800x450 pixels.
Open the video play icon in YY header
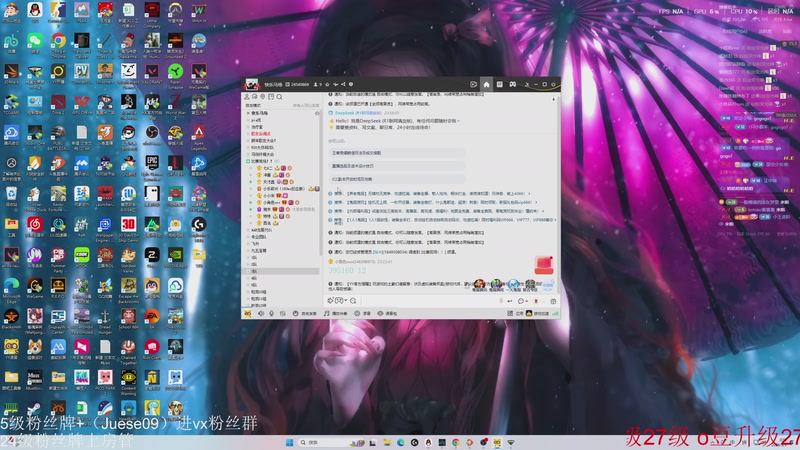(473, 84)
